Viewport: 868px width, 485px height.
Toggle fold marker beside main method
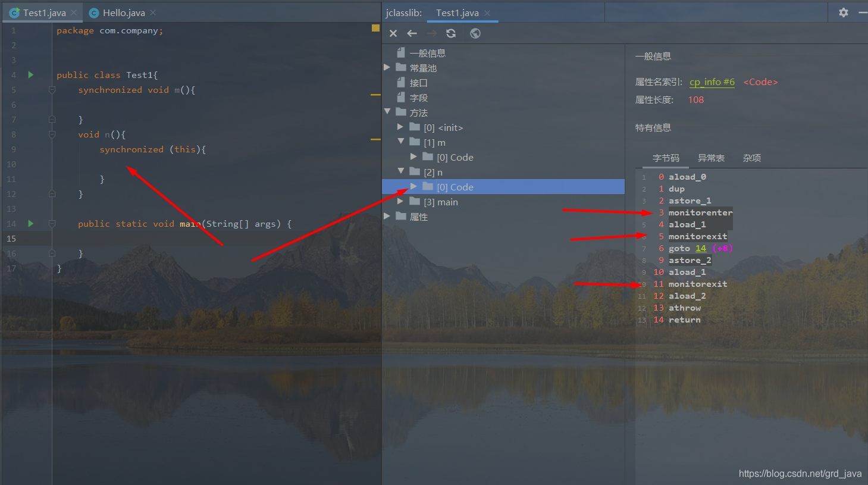[x=52, y=224]
